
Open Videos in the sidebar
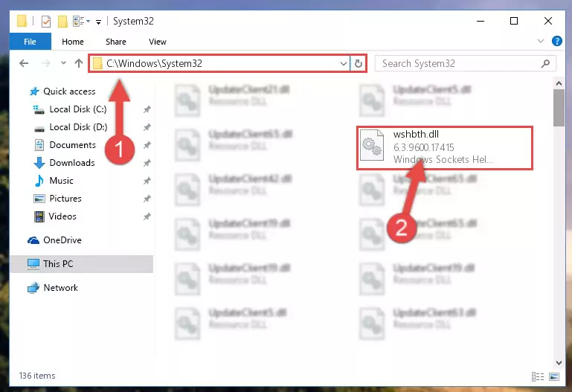pos(62,216)
